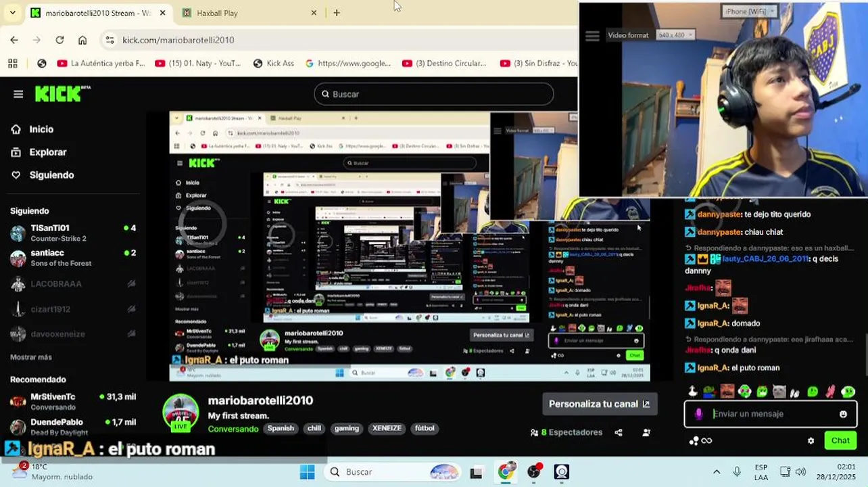Viewport: 868px width, 487px height.
Task: View site information icon in address bar
Action: click(110, 40)
